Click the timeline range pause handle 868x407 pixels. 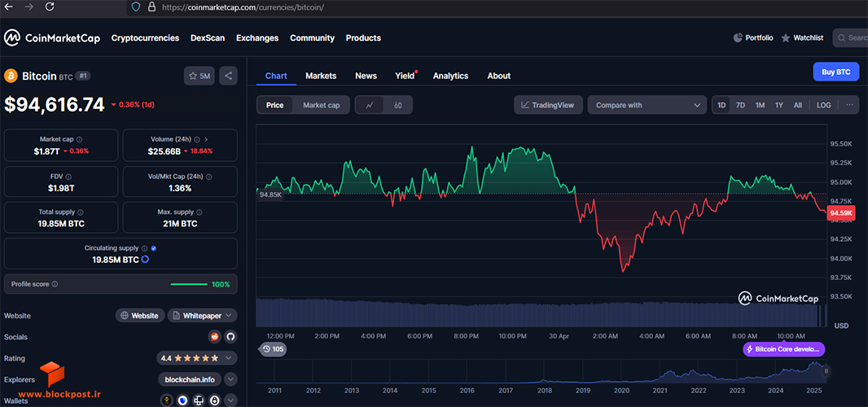pyautogui.click(x=826, y=371)
